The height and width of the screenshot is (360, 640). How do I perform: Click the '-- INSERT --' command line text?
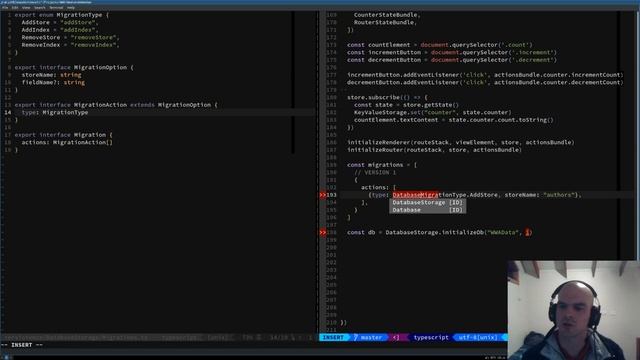click(x=22, y=345)
